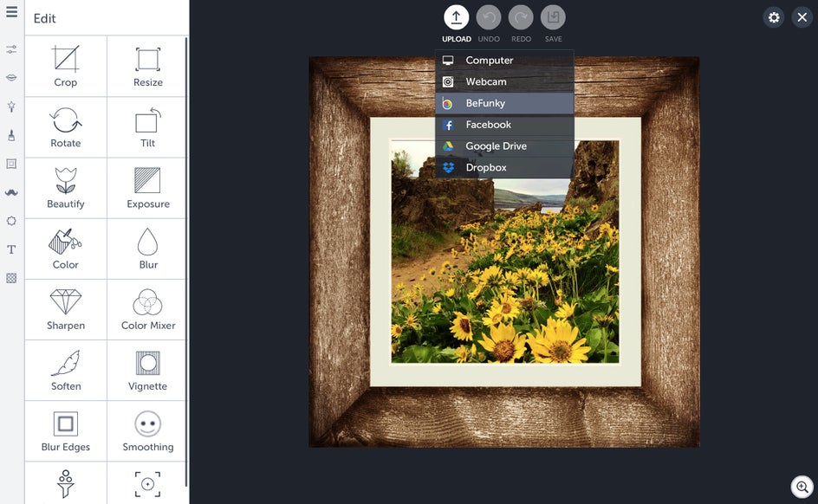The width and height of the screenshot is (818, 504).
Task: Open the Touch Up lips section
Action: 11,78
